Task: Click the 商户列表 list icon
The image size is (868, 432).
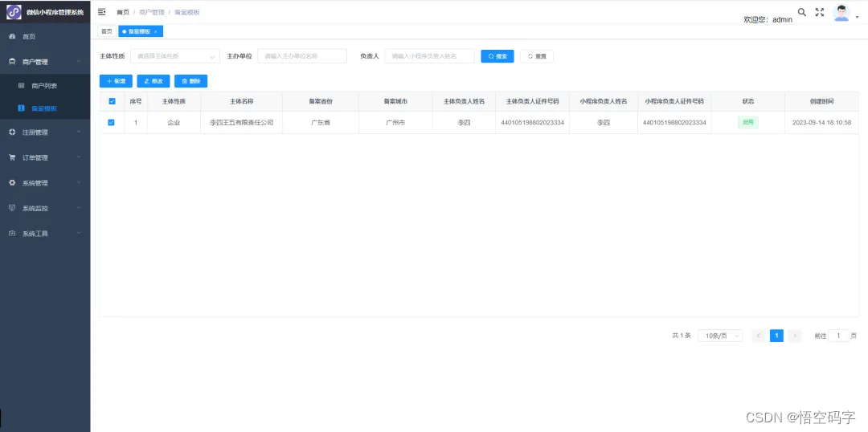Action: pos(22,86)
